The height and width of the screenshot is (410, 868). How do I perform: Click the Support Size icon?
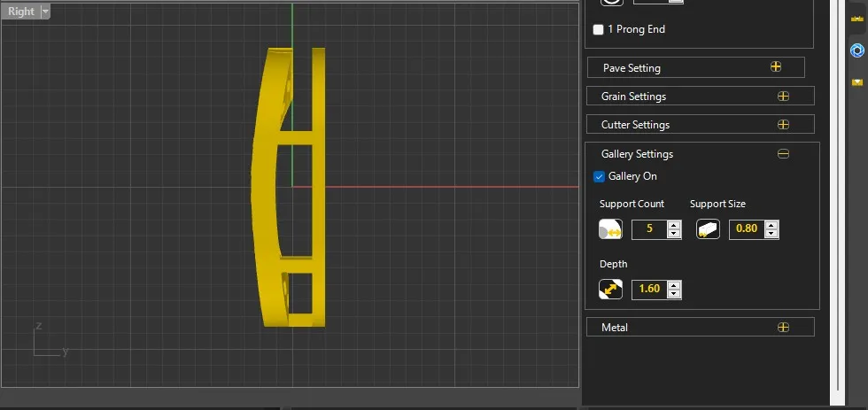[708, 229]
